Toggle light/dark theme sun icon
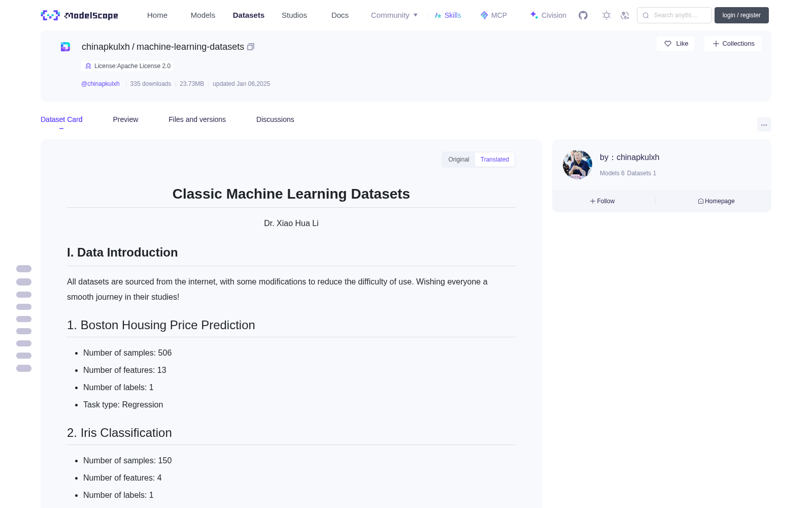812x508 pixels. (606, 15)
